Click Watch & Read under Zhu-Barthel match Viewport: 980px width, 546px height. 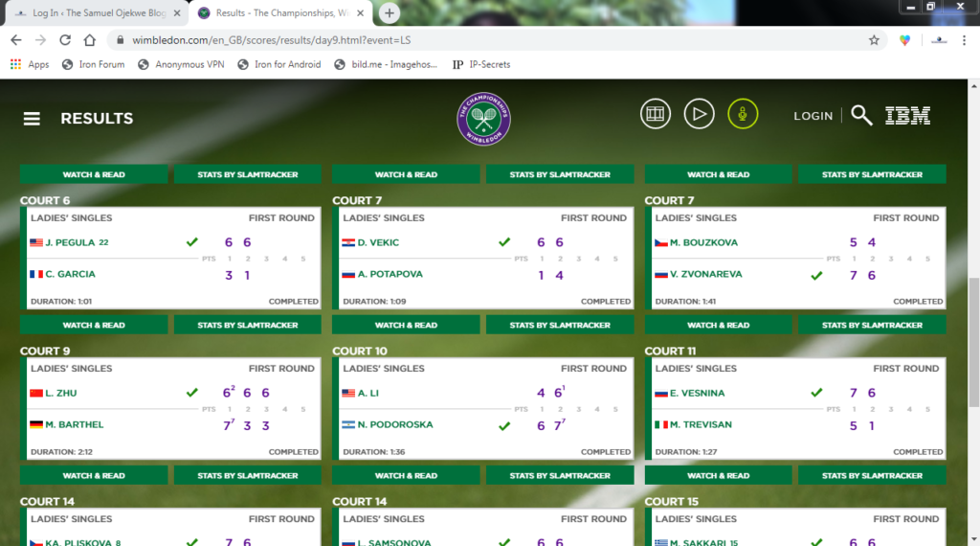(x=94, y=476)
